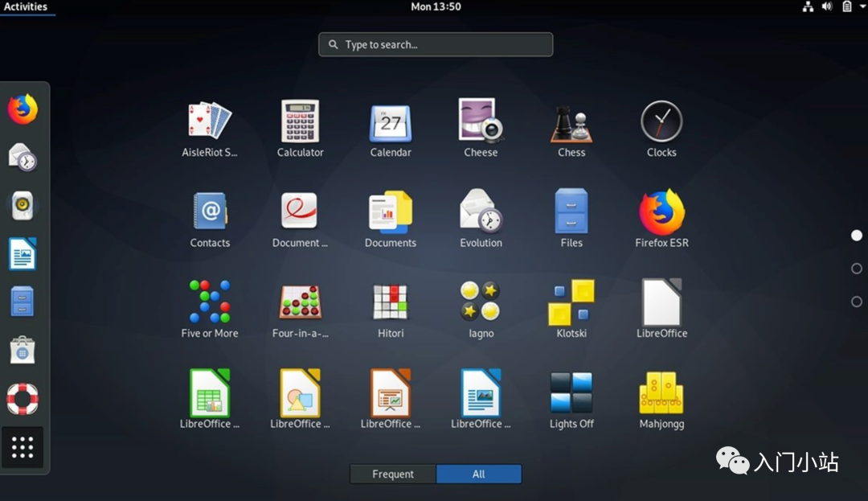This screenshot has height=501, width=868.
Task: Open the clock and calendar menu
Action: click(x=436, y=6)
